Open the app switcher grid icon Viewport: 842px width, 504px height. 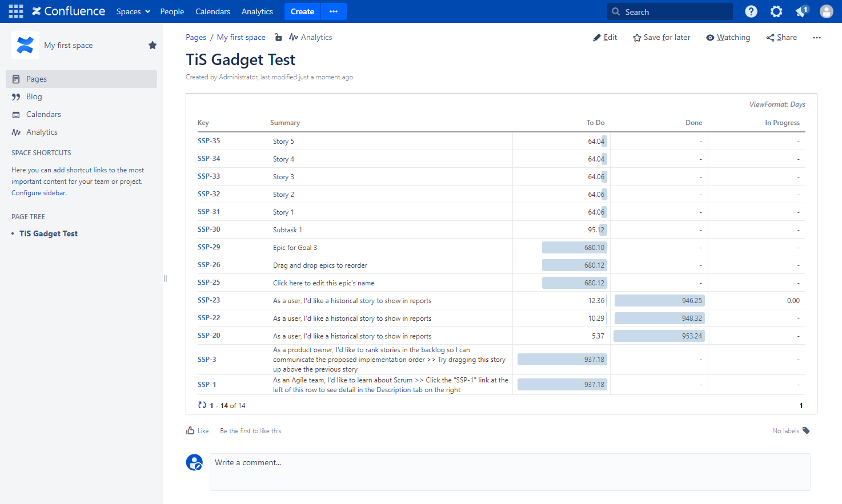coord(16,11)
